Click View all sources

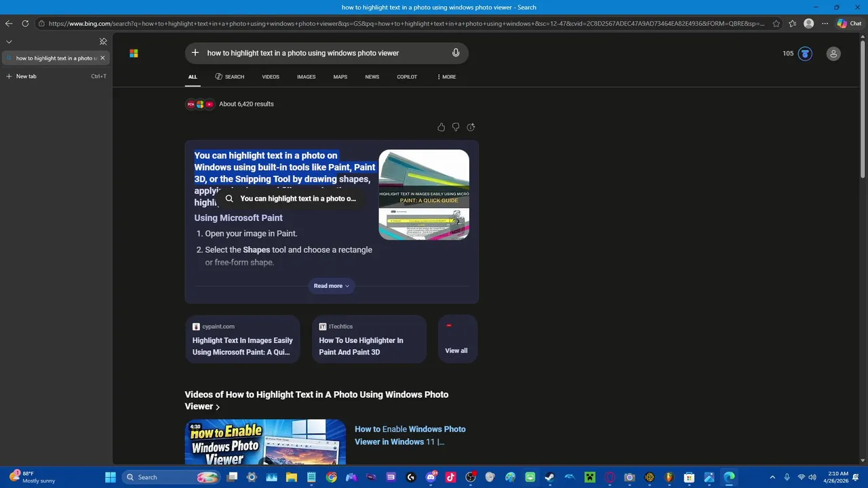(x=458, y=339)
